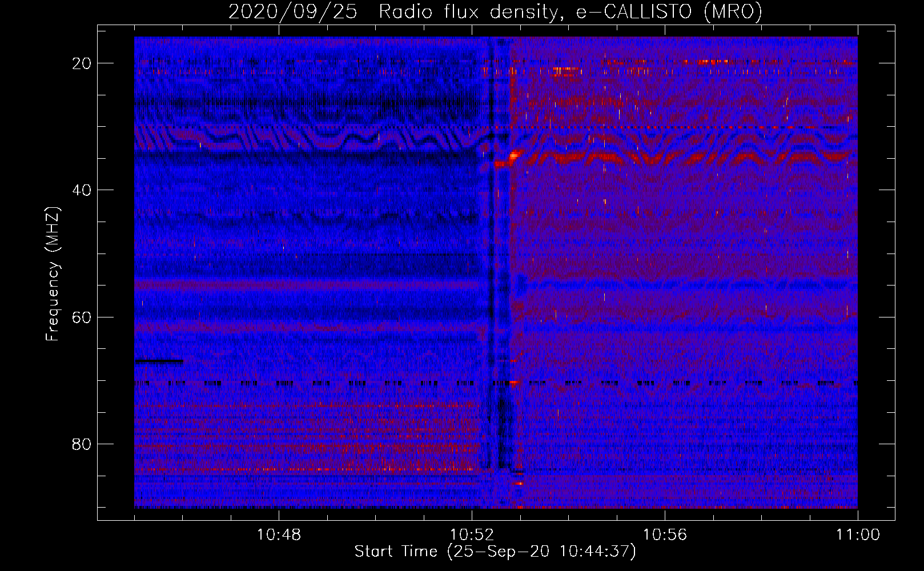Click the 60 MHz frequency tick label

point(82,317)
